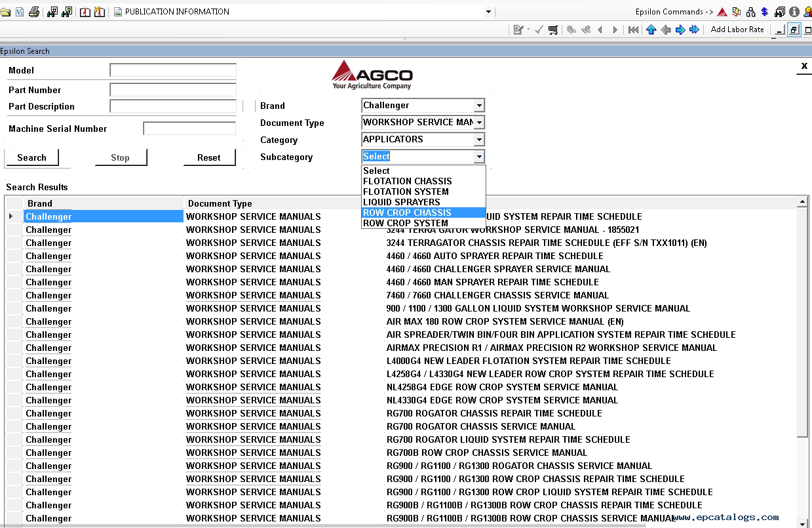
Task: Click the Reset button
Action: point(209,157)
